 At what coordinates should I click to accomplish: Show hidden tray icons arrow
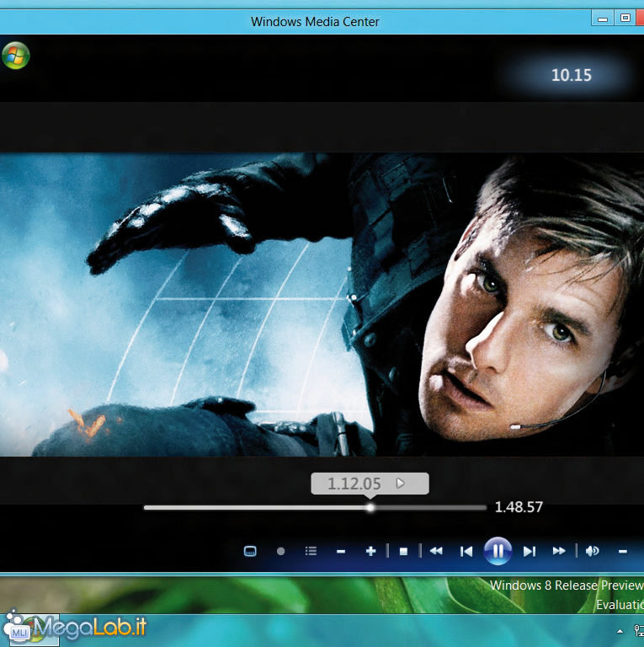click(x=620, y=631)
